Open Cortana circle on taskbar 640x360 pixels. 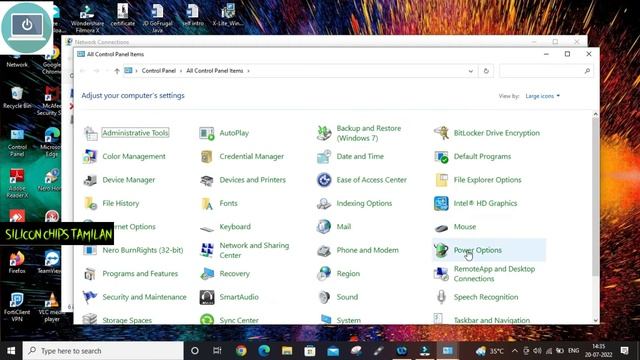[x=195, y=351]
